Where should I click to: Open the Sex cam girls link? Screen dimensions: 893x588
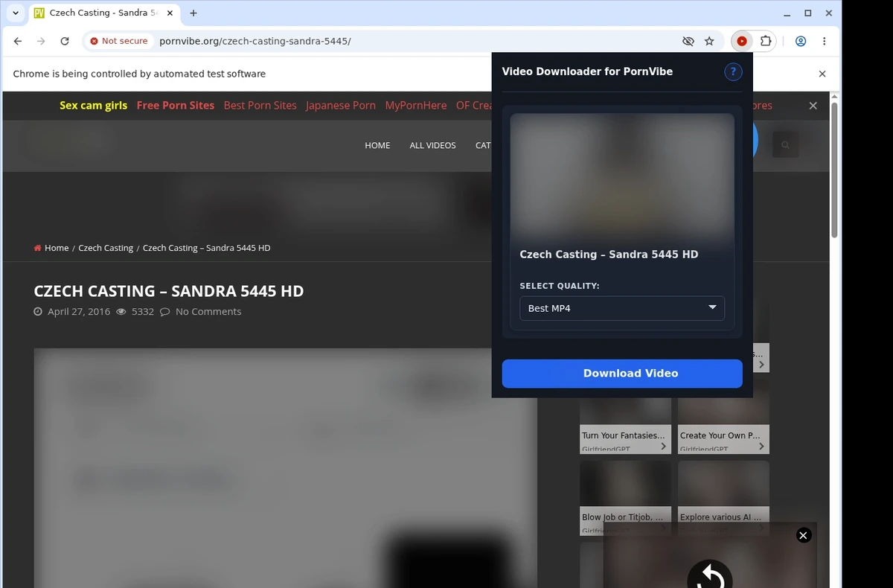pyautogui.click(x=93, y=106)
